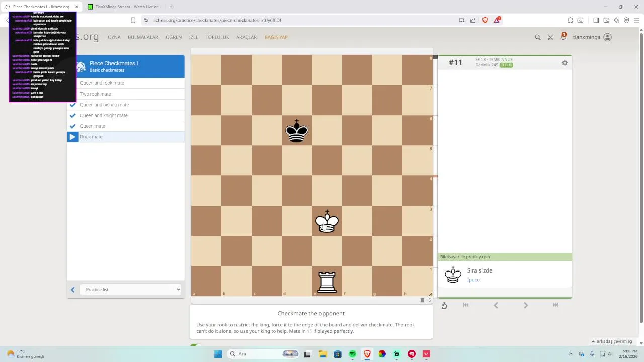The image size is (644, 362).
Task: Click the Brave Rewards triangle icon
Action: 497,20
